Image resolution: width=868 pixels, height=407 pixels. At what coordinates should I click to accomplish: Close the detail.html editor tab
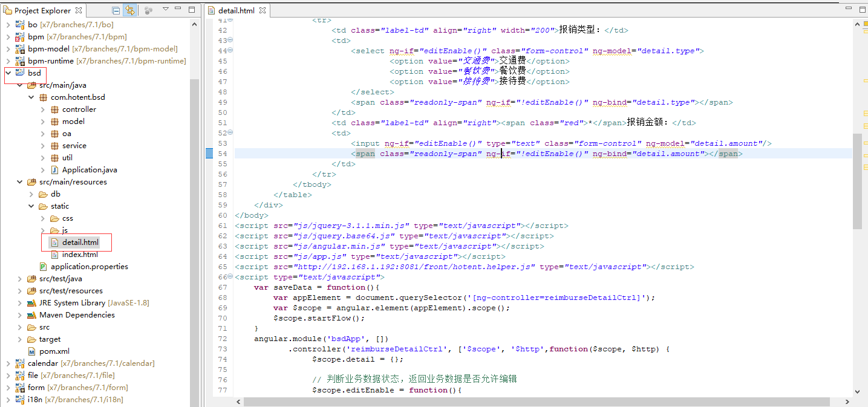point(262,10)
